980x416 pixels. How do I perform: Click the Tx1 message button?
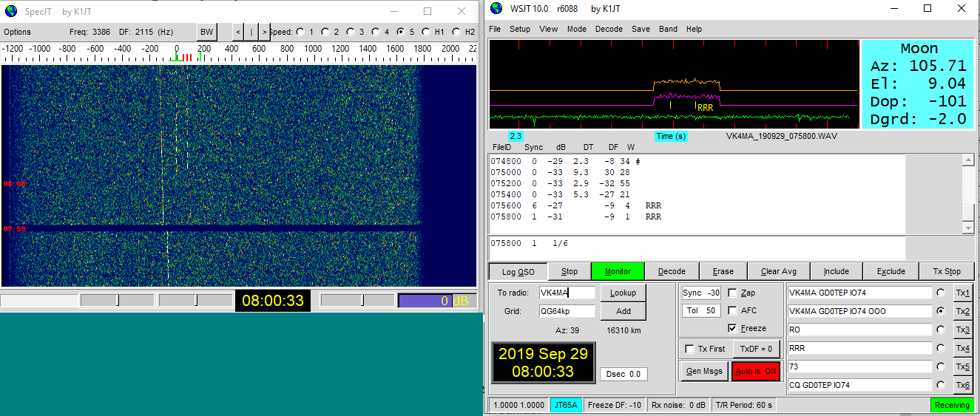[x=962, y=293]
